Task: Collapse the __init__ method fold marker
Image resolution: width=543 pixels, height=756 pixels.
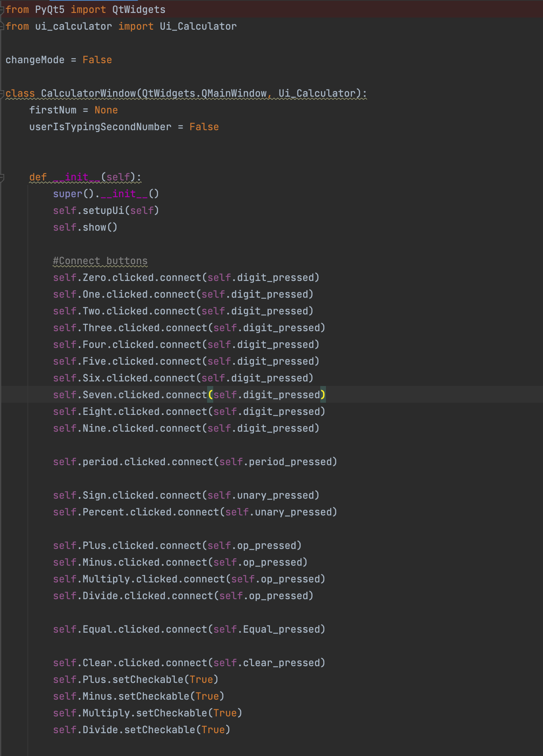Action: click(x=2, y=177)
